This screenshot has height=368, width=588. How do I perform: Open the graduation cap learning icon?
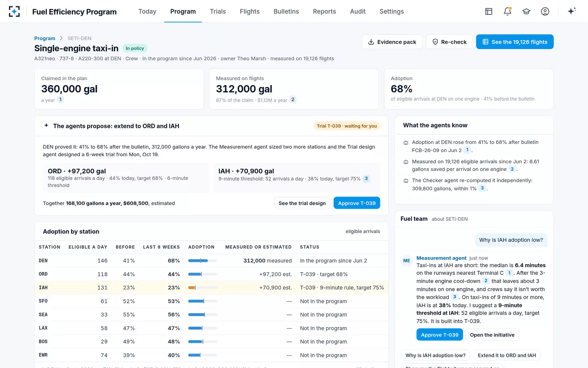click(x=526, y=11)
